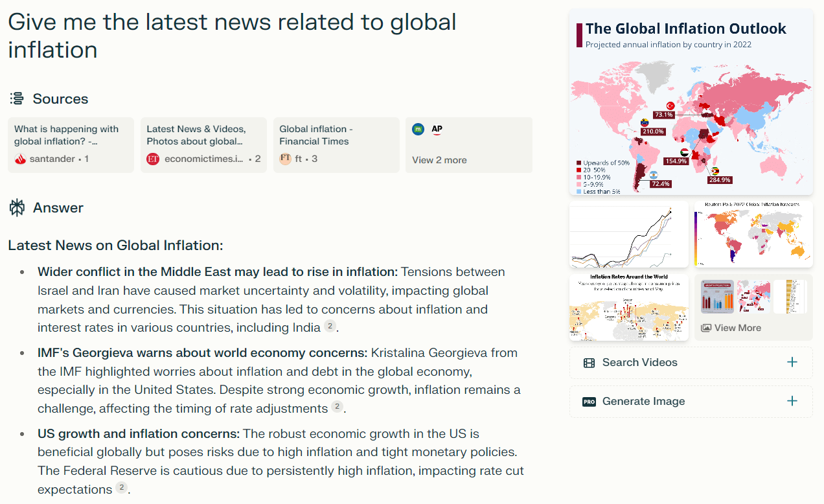Click the PRO badge beside Generate Image
The height and width of the screenshot is (504, 824).
pyautogui.click(x=589, y=402)
